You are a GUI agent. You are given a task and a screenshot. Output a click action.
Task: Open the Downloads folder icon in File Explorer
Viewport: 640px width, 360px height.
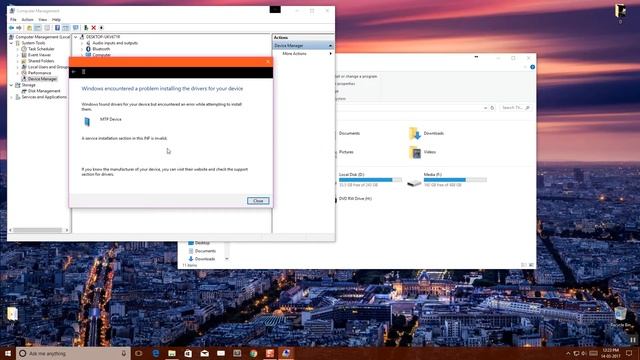(x=414, y=133)
